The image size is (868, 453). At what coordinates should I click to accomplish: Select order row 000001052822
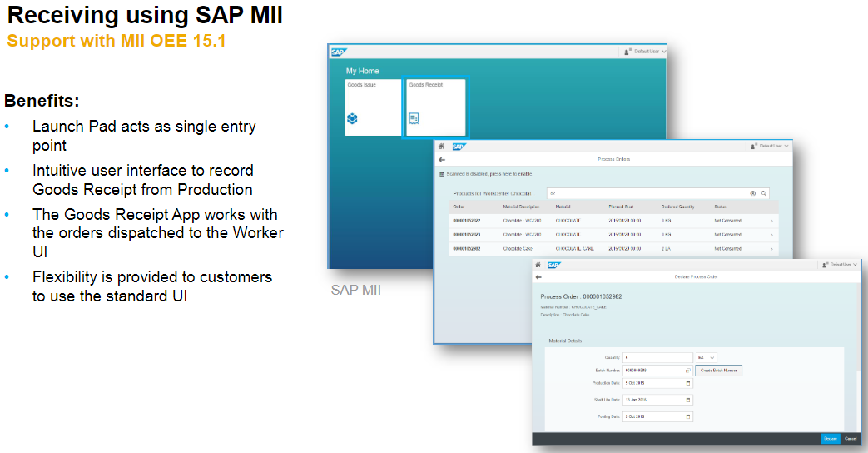(613, 221)
